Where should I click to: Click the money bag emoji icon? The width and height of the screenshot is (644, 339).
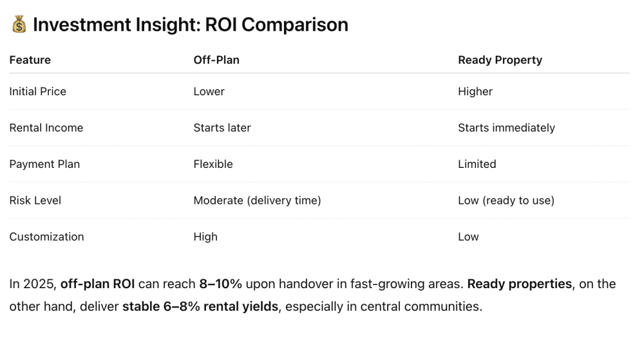click(19, 24)
